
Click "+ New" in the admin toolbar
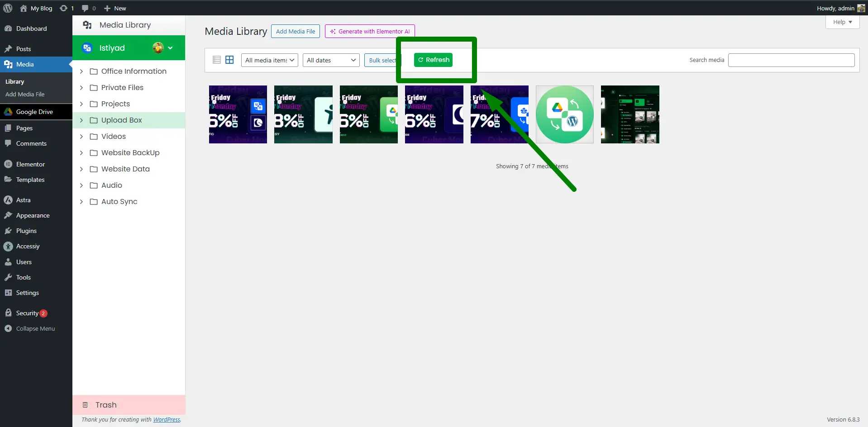coord(114,8)
